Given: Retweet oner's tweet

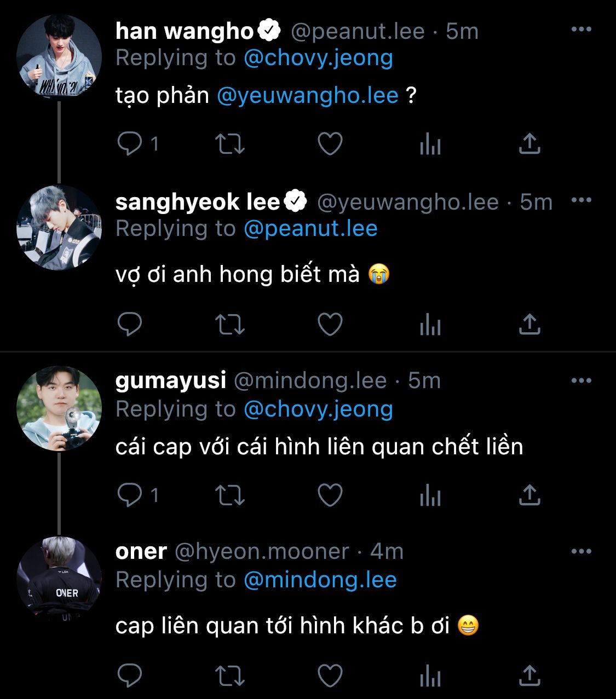Looking at the screenshot, I should 230,675.
